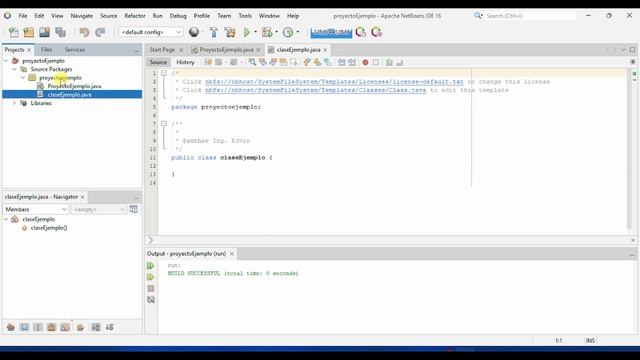This screenshot has width=640, height=360.
Task: Toggle Fully Qualified Names filter in Navigator
Action: pyautogui.click(x=80, y=327)
